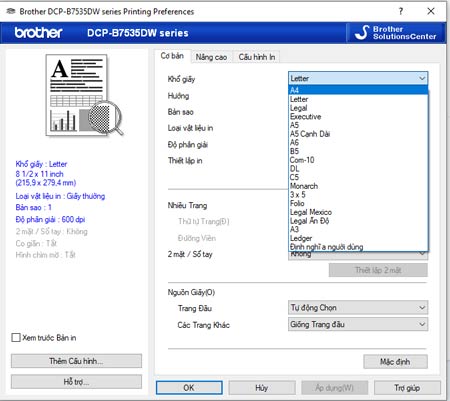Viewport: 450px width, 401px height.
Task: Click the Hủy cancel button
Action: 261,388
